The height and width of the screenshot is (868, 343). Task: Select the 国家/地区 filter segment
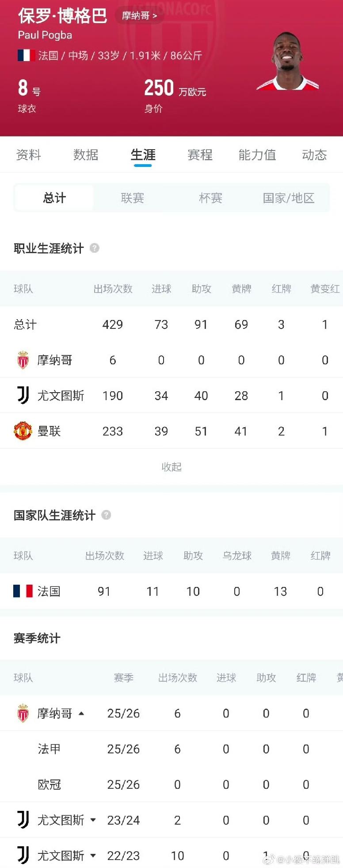(289, 197)
